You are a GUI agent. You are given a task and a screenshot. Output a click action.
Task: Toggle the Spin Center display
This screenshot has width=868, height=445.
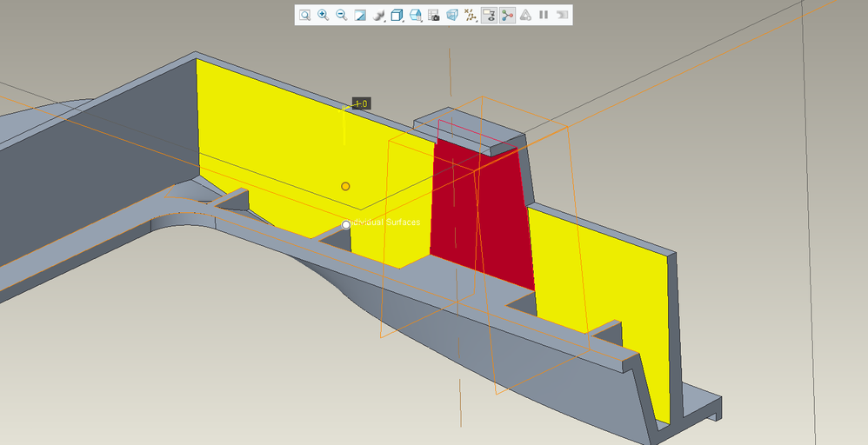pyautogui.click(x=507, y=15)
